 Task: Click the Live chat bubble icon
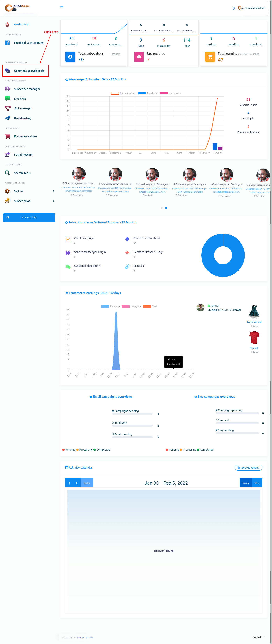8,99
